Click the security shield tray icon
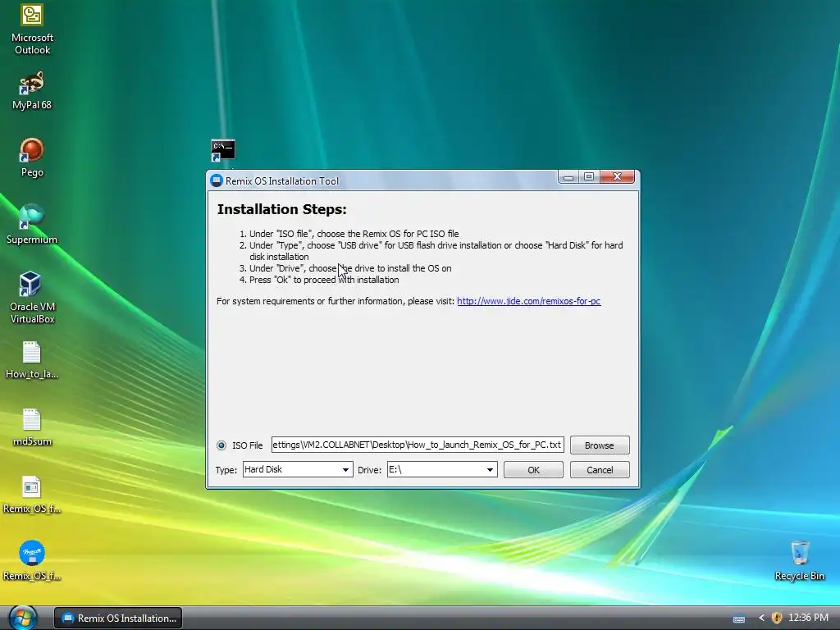The height and width of the screenshot is (630, 840). pos(777,618)
